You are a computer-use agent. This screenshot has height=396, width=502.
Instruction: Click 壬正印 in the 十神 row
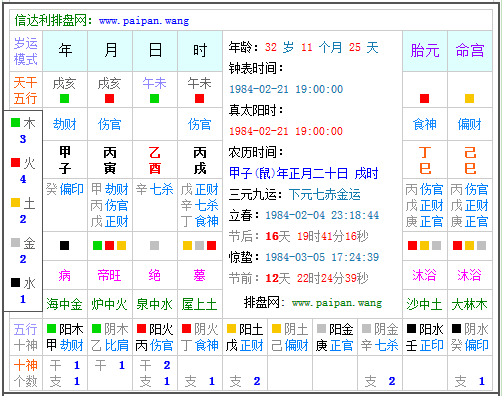(x=425, y=345)
